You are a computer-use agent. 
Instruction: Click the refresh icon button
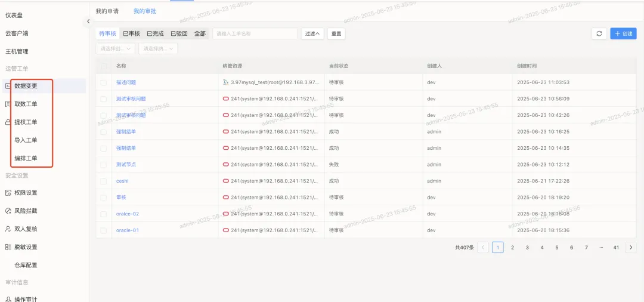pyautogui.click(x=599, y=33)
